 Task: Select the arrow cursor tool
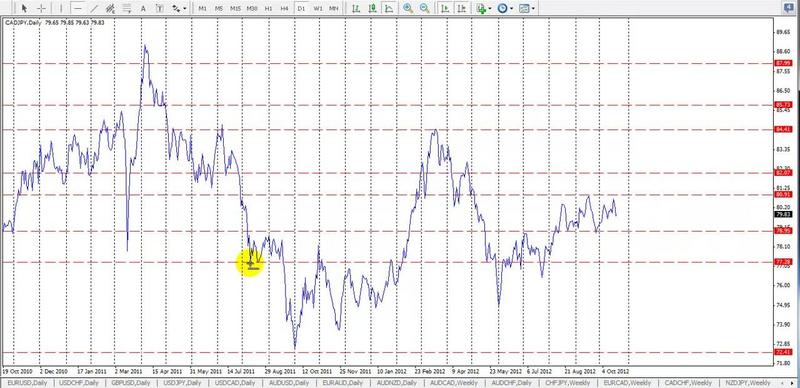point(25,8)
